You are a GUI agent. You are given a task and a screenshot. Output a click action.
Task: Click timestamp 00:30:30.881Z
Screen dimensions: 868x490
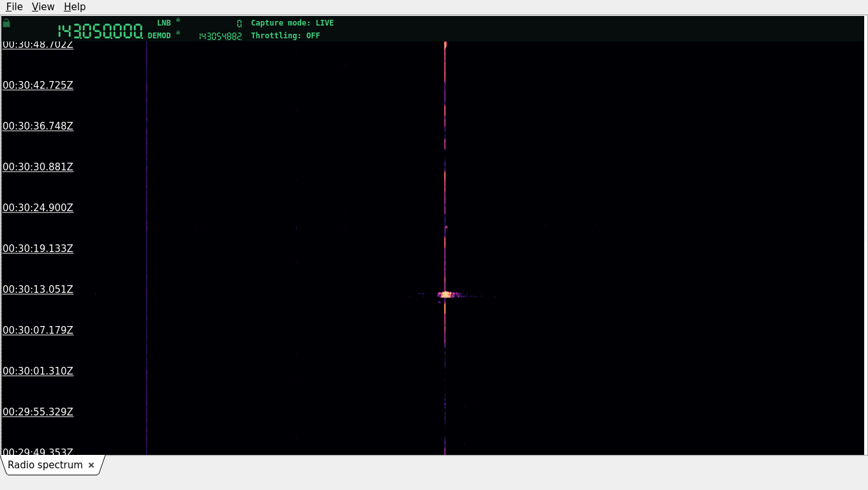[x=38, y=167]
